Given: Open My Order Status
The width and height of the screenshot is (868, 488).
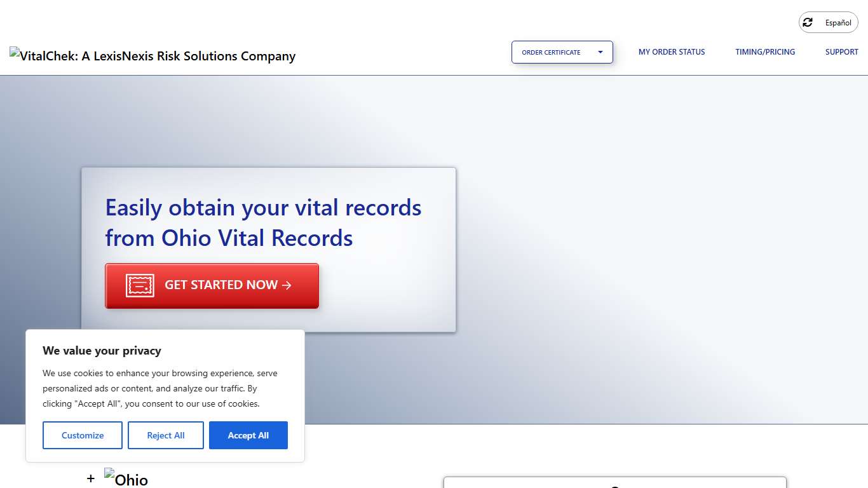Looking at the screenshot, I should pos(672,51).
